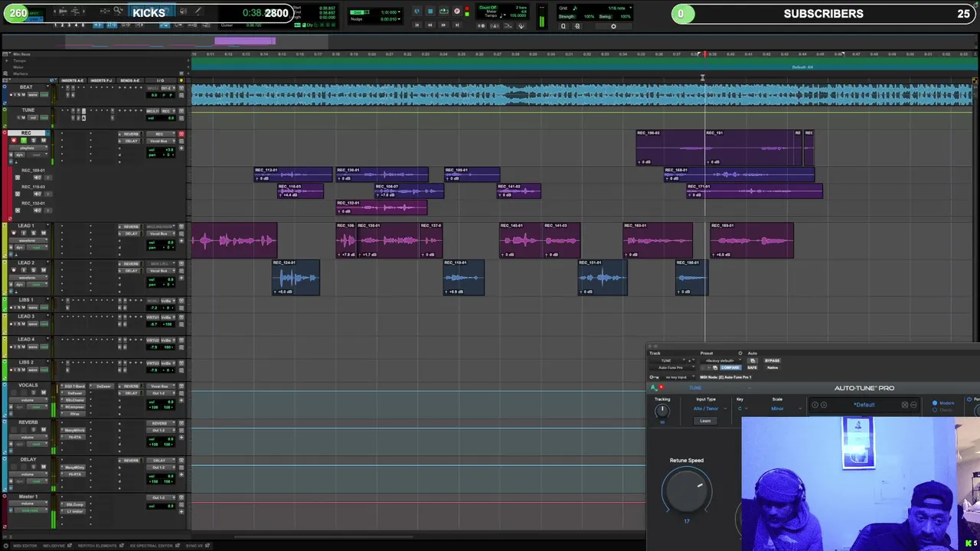The width and height of the screenshot is (980, 551).
Task: Select the Scrubber speaker tool
Action: click(183, 11)
